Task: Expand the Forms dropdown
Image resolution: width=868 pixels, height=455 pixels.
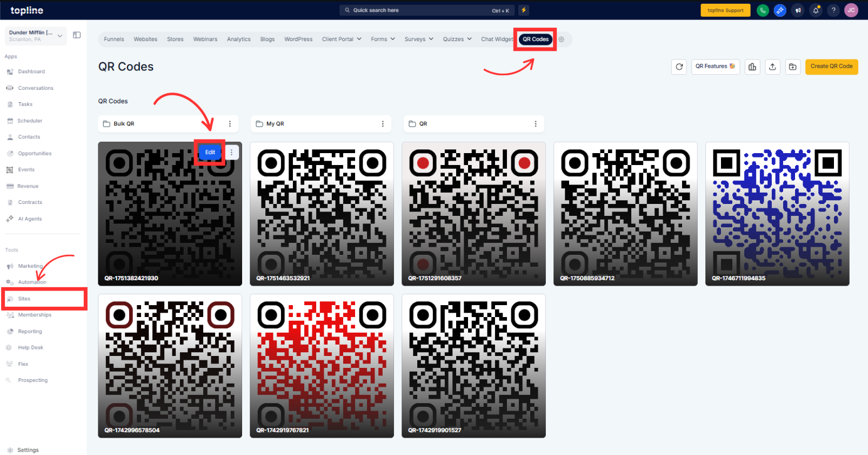Action: pyautogui.click(x=383, y=39)
